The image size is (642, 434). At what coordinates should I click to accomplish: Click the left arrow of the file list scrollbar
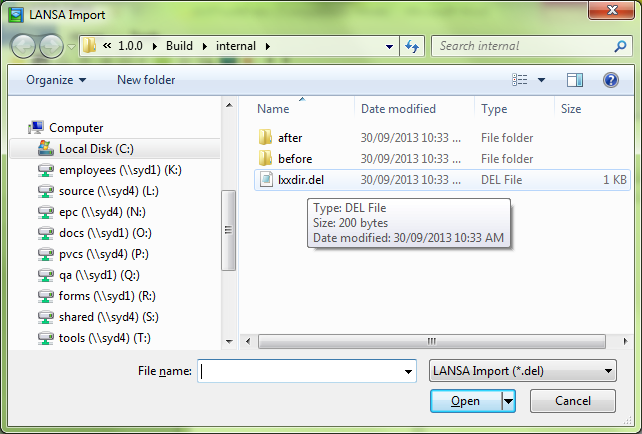248,341
